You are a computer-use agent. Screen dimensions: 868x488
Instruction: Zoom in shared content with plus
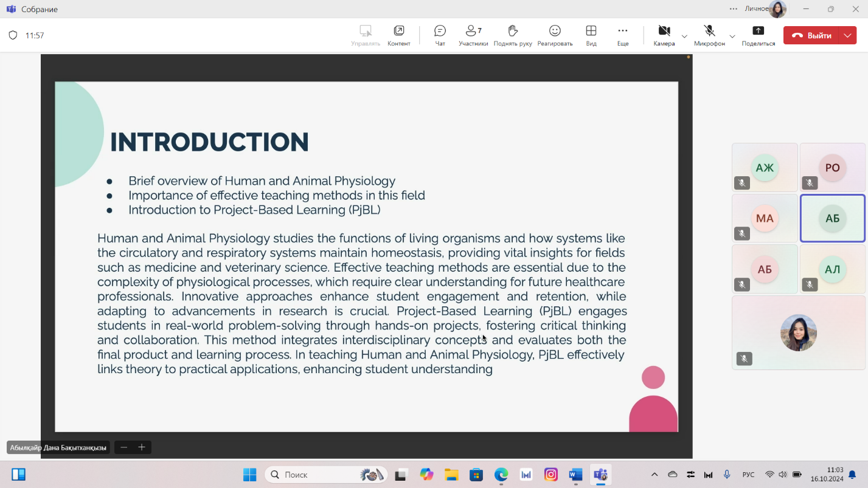[142, 447]
